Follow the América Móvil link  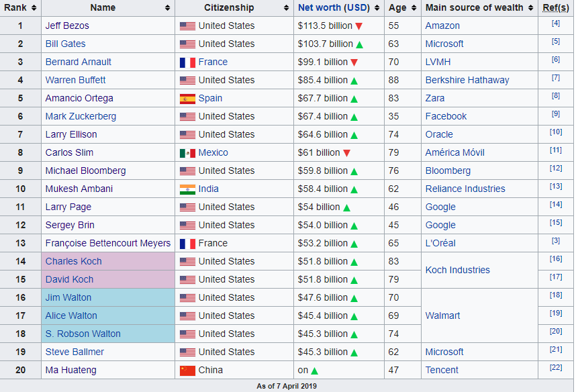[454, 152]
